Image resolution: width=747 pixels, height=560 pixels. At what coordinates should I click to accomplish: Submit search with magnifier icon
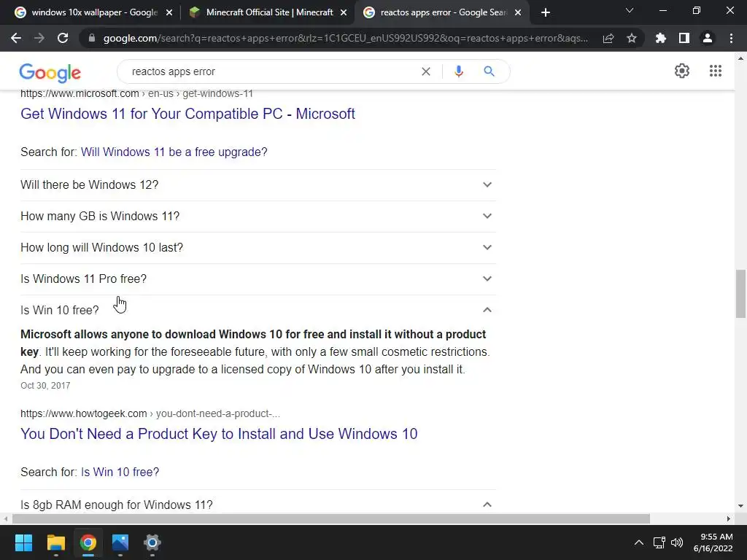(x=489, y=71)
